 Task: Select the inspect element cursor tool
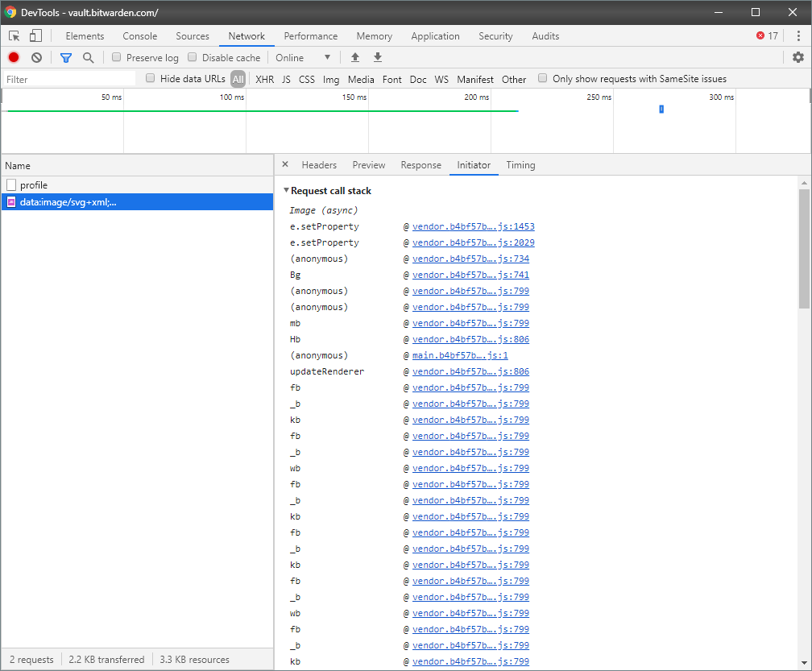click(13, 35)
